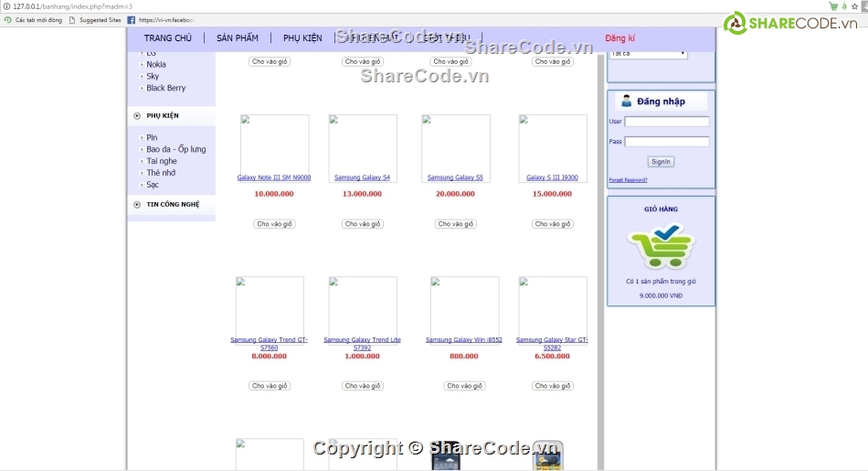Click the login user avatar icon
868x471 pixels.
(626, 101)
